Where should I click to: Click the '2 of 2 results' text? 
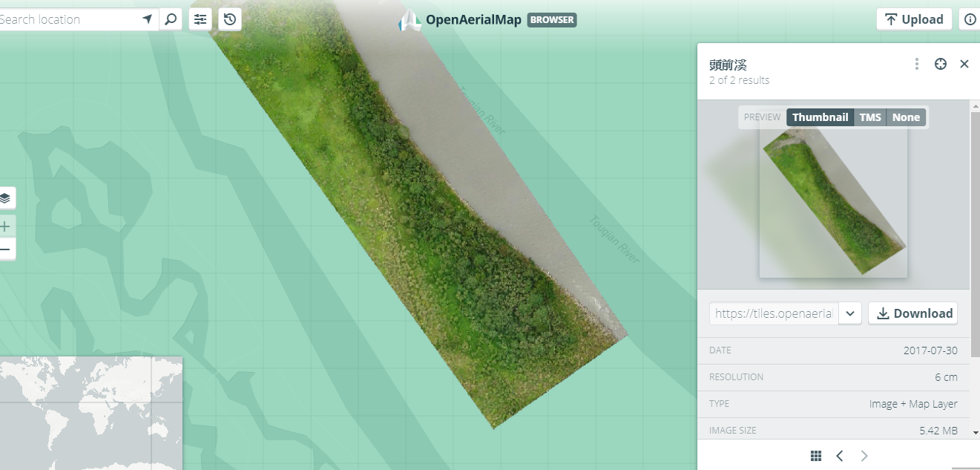click(739, 80)
